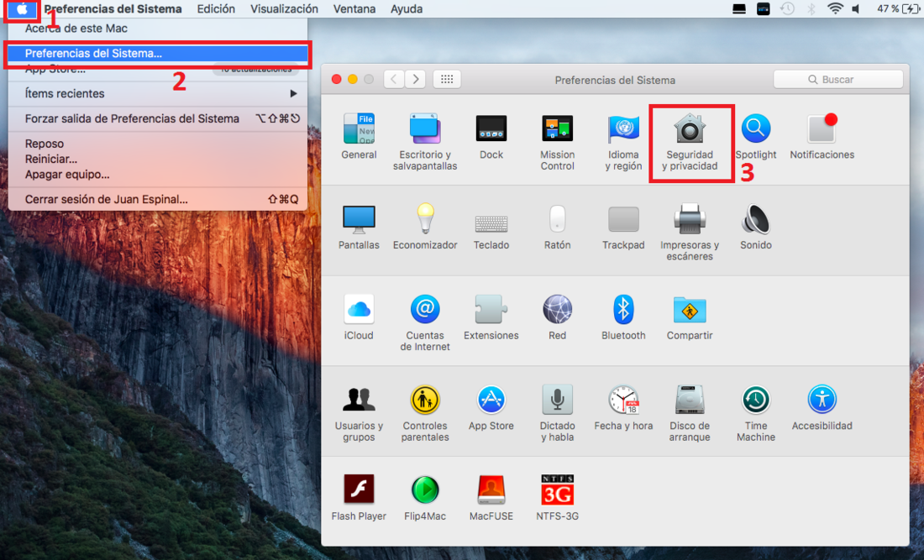
Task: Open Red network preferences
Action: (557, 317)
